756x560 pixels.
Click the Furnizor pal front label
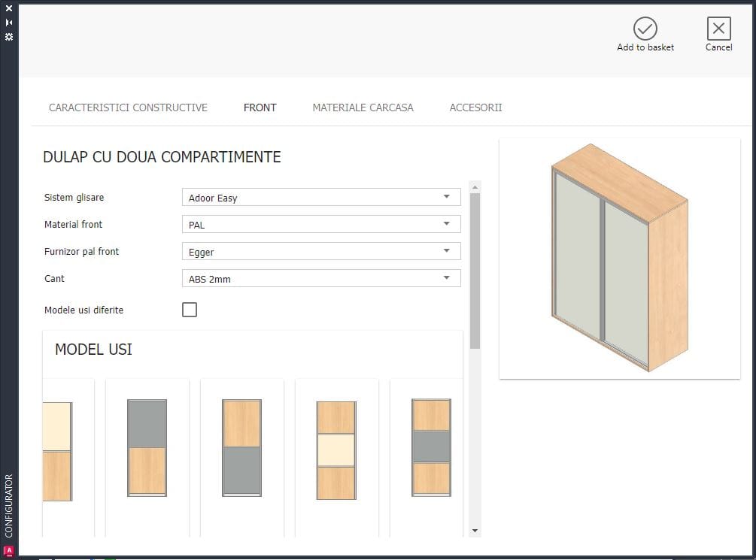tap(81, 251)
